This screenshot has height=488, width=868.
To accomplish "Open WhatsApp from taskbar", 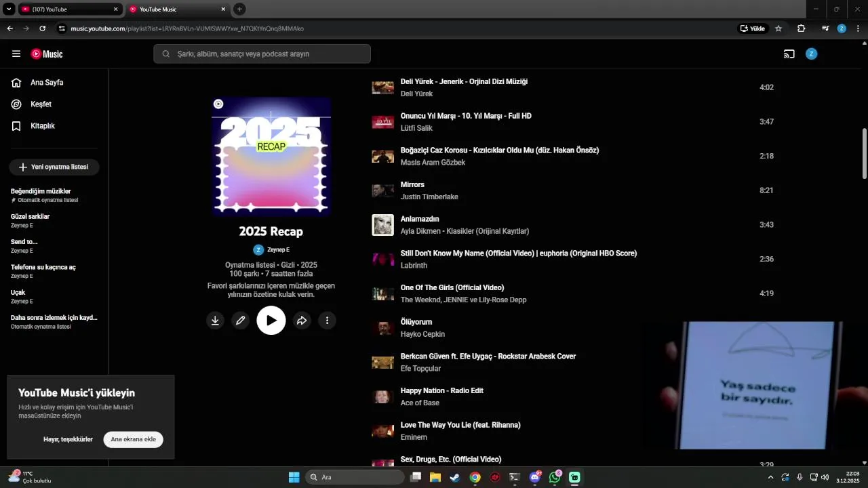I will click(x=555, y=477).
